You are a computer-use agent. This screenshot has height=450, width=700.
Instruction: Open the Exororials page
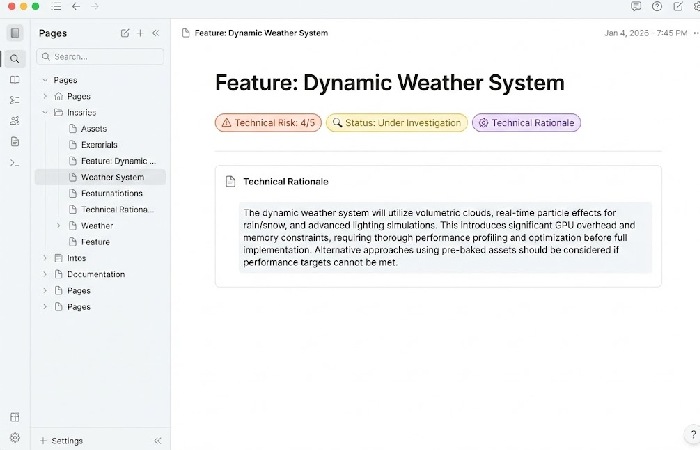tap(100, 145)
